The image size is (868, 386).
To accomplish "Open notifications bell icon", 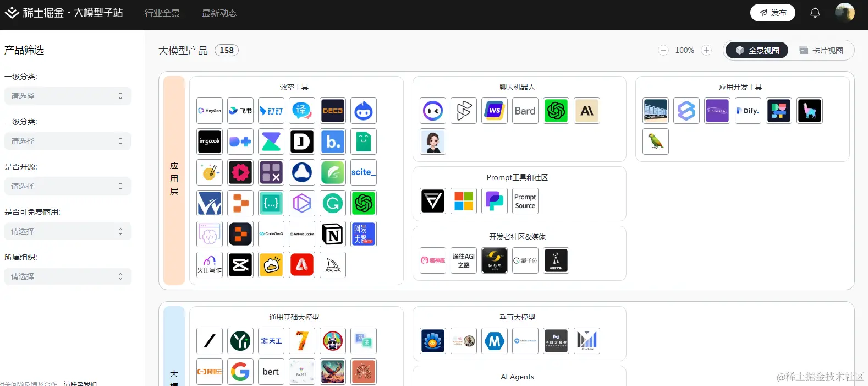I will pos(815,13).
